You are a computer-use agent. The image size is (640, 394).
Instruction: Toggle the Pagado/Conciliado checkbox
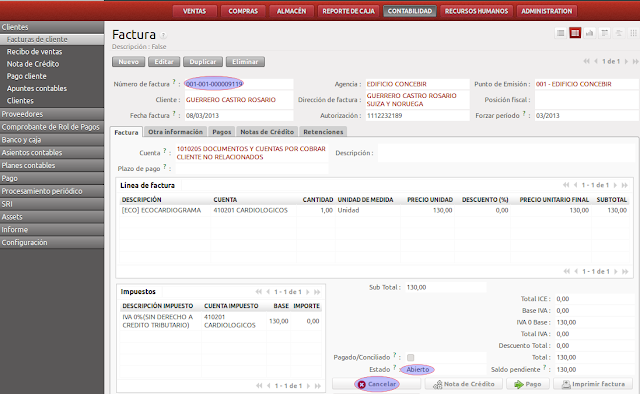pyautogui.click(x=411, y=357)
